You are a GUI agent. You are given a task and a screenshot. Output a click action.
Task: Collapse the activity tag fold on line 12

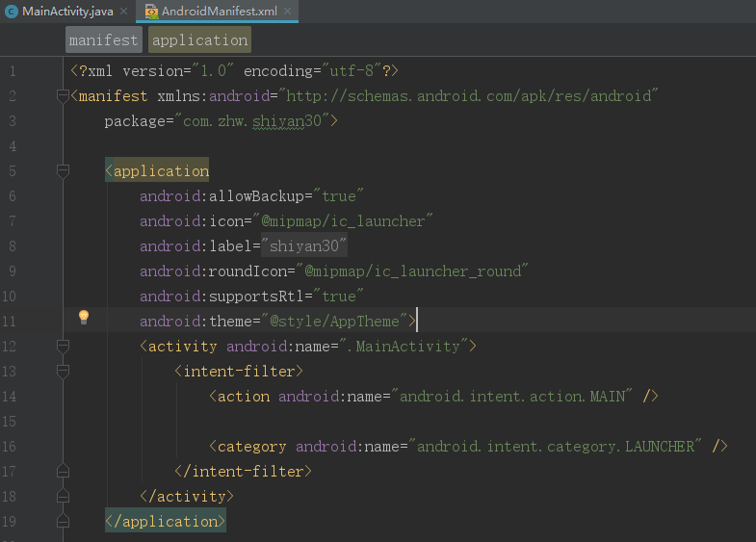(x=63, y=347)
